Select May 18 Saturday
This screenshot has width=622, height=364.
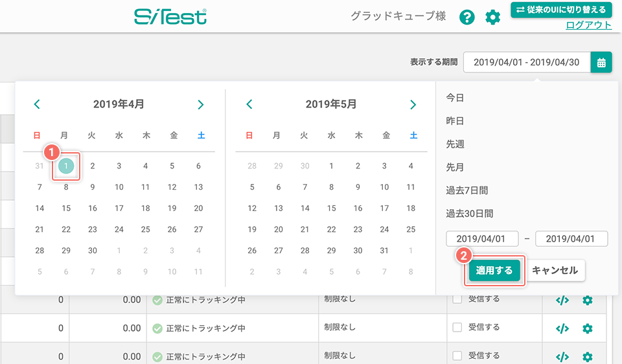pyautogui.click(x=411, y=208)
